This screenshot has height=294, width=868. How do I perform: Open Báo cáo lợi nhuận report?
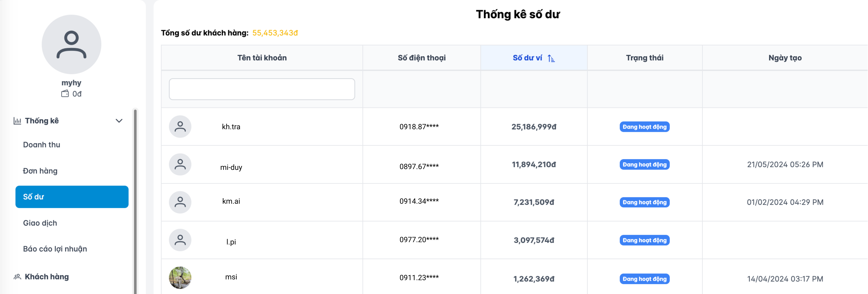coord(55,249)
